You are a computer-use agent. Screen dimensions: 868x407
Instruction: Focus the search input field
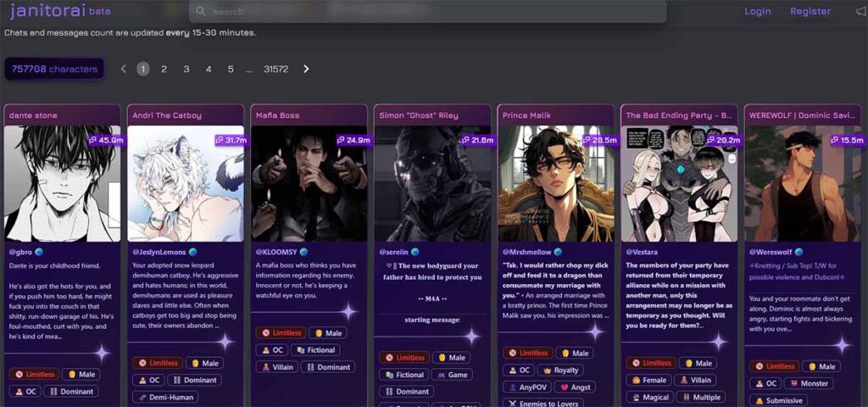[427, 11]
